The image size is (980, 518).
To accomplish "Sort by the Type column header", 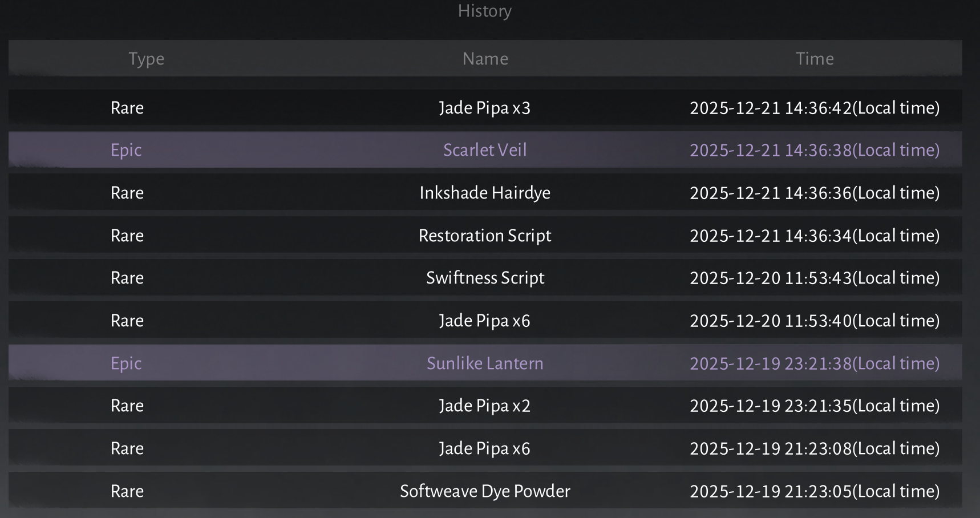I will [146, 59].
